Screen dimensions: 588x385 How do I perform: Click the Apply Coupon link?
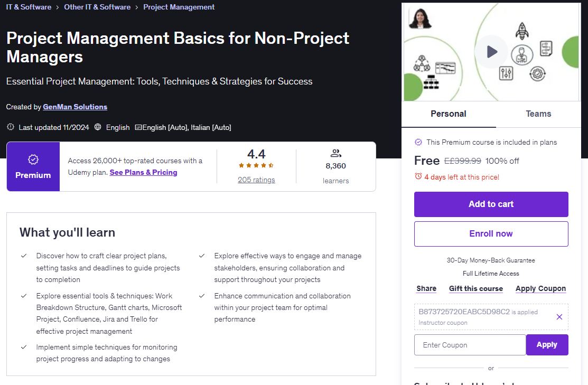point(540,289)
